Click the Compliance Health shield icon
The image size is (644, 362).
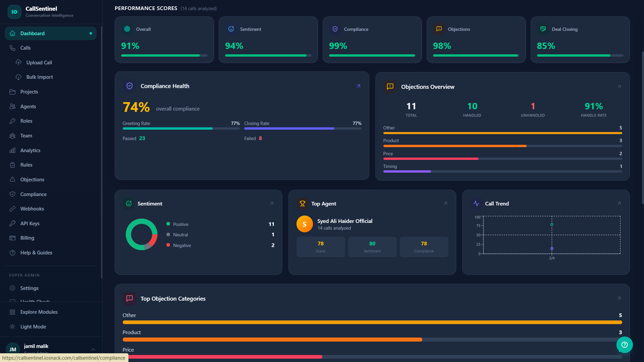(129, 86)
